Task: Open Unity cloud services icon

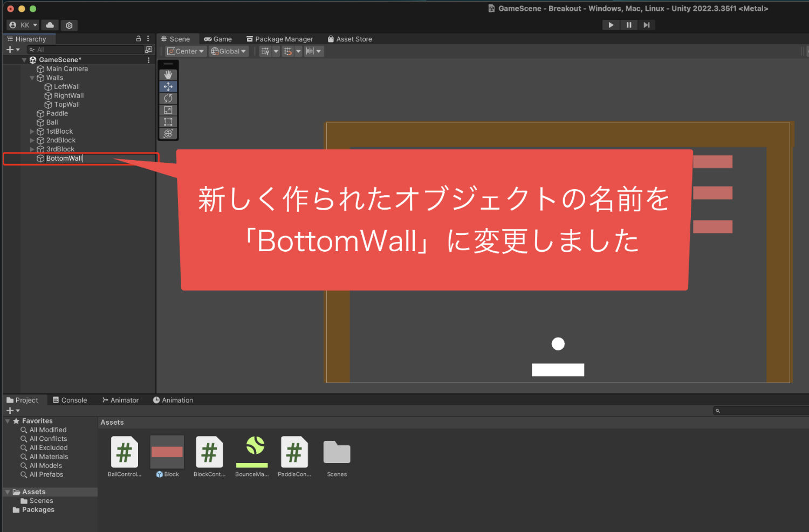Action: click(50, 25)
